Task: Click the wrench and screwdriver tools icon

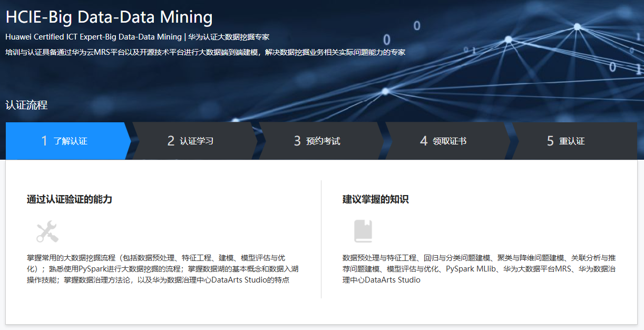Action: pos(47,231)
